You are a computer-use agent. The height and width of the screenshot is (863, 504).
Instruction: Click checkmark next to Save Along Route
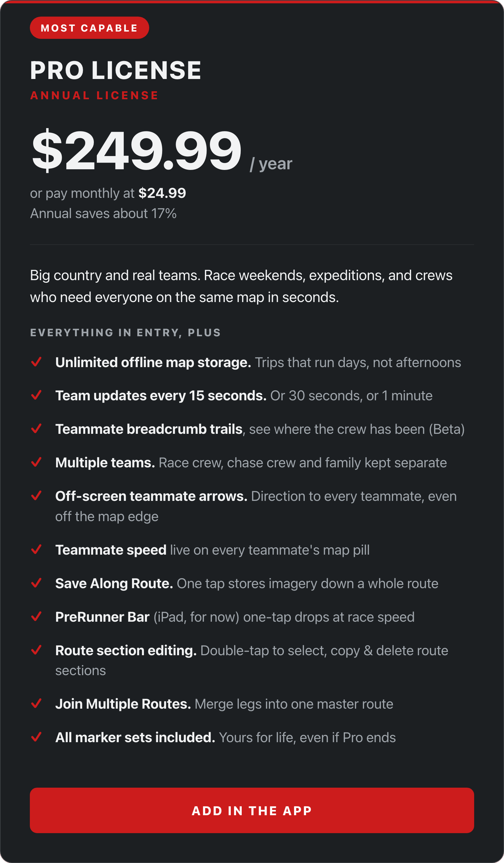click(36, 583)
